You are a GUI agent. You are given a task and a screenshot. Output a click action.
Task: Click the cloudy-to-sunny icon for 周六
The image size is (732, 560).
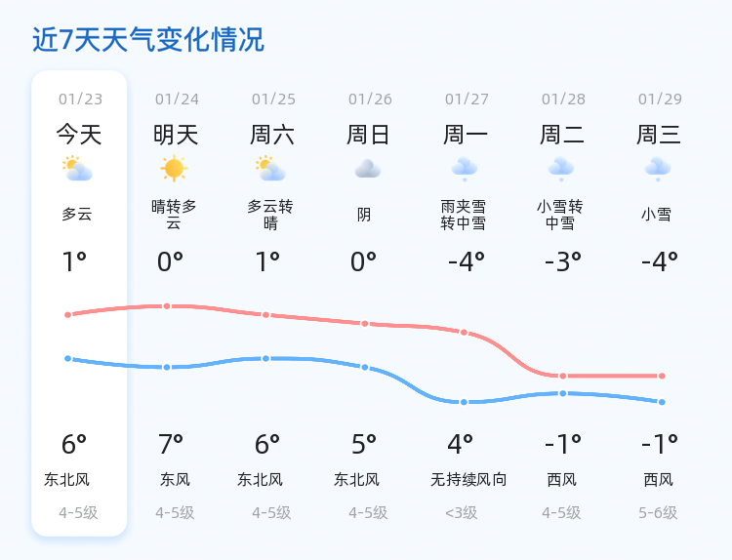click(270, 169)
